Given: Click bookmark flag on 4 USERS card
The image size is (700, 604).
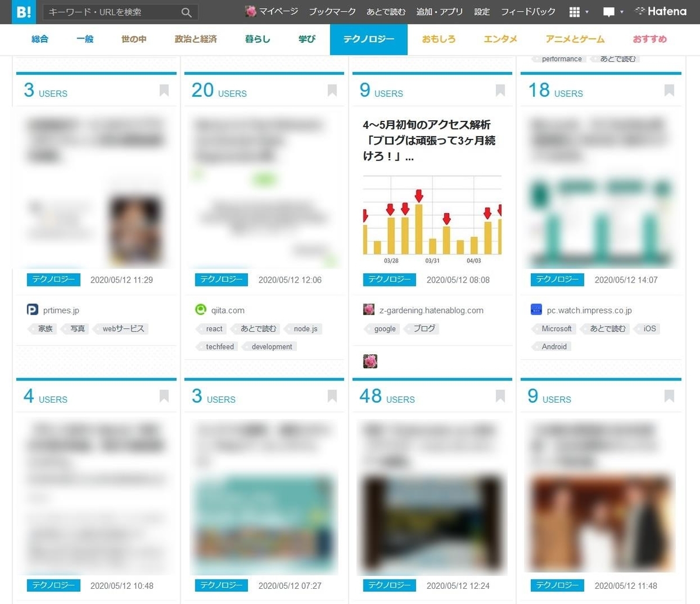Looking at the screenshot, I should click(x=164, y=396).
